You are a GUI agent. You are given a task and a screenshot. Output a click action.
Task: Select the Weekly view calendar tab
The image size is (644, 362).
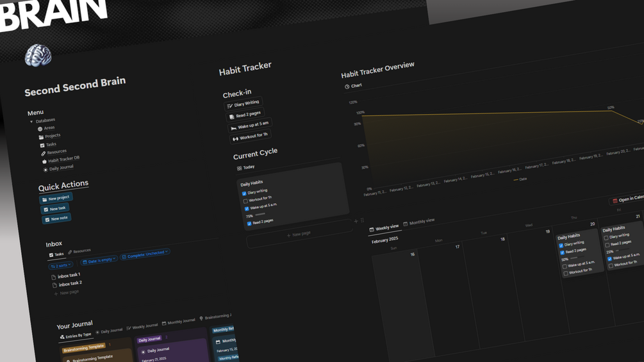[x=384, y=228]
